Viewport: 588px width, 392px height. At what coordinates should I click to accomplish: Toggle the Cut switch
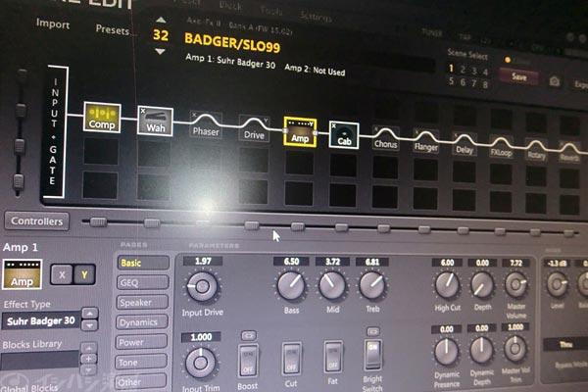click(291, 359)
